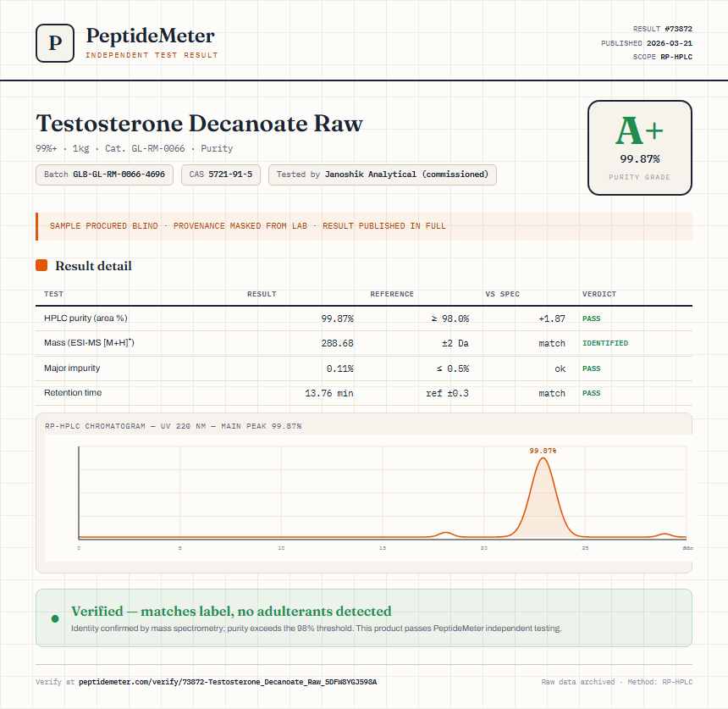Click the PeptideMeter P logo icon
728x709 pixels.
55,43
